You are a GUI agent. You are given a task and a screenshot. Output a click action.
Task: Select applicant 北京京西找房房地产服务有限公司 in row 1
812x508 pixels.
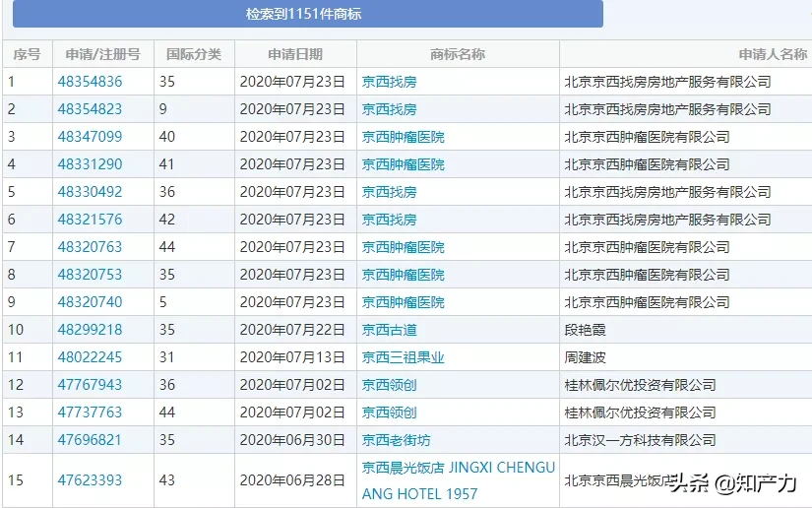click(x=667, y=82)
